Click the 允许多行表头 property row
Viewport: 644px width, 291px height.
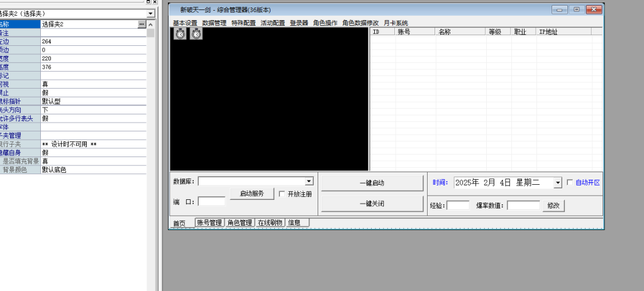click(x=73, y=119)
